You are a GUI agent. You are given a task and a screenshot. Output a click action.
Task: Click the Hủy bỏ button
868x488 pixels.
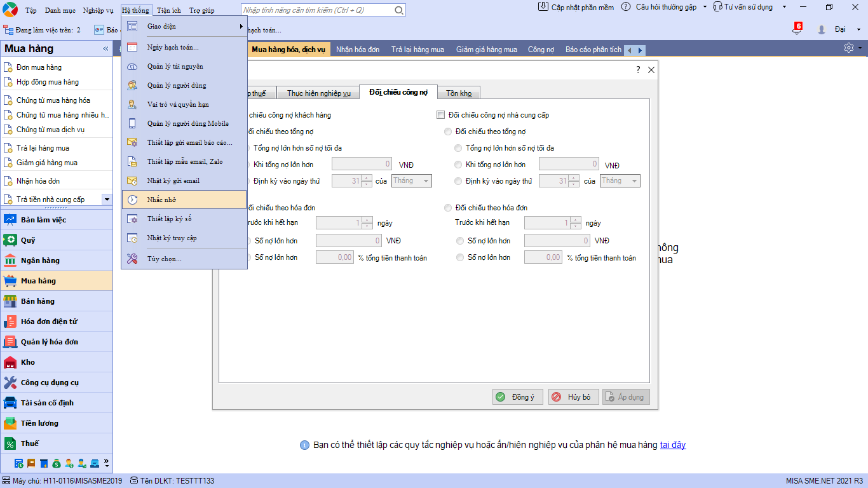click(573, 397)
